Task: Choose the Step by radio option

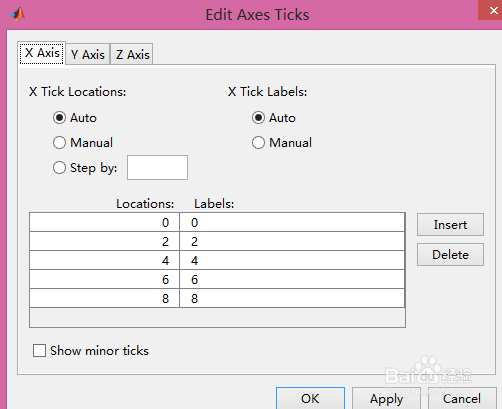Action: [x=59, y=168]
